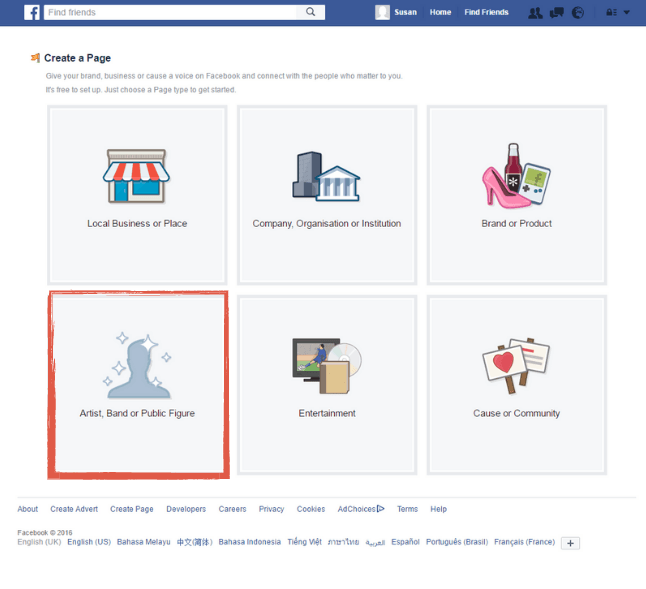Open the privacy shortcuts lock icon

coord(609,13)
